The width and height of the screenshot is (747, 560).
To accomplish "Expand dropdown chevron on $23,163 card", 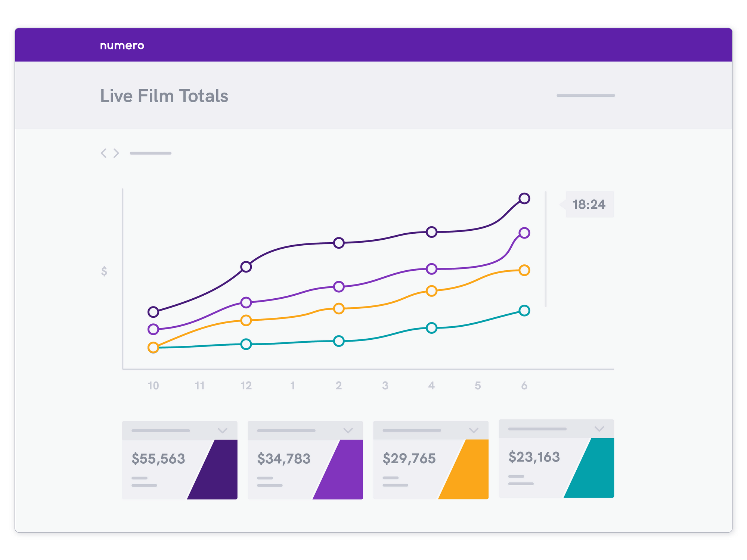I will coord(599,429).
